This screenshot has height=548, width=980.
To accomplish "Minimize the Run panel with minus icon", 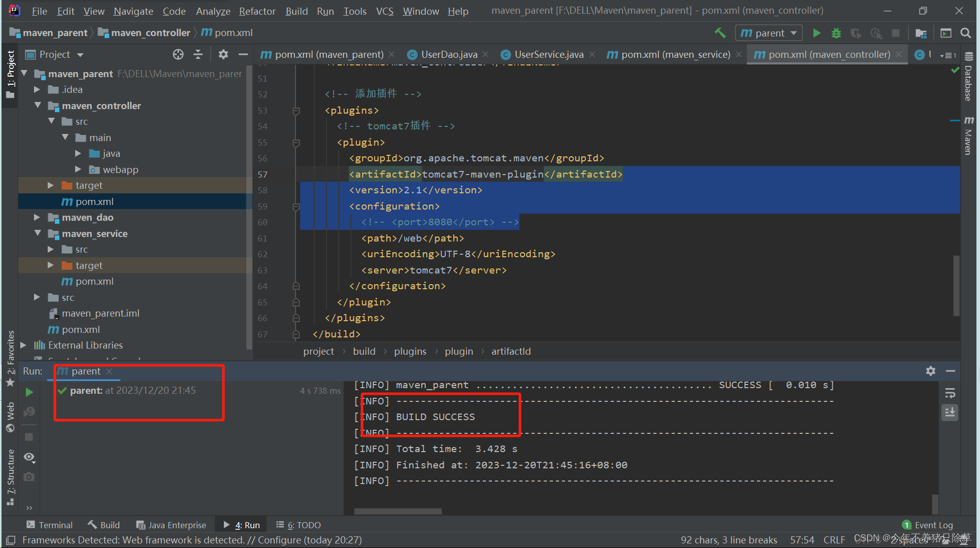I will [951, 371].
